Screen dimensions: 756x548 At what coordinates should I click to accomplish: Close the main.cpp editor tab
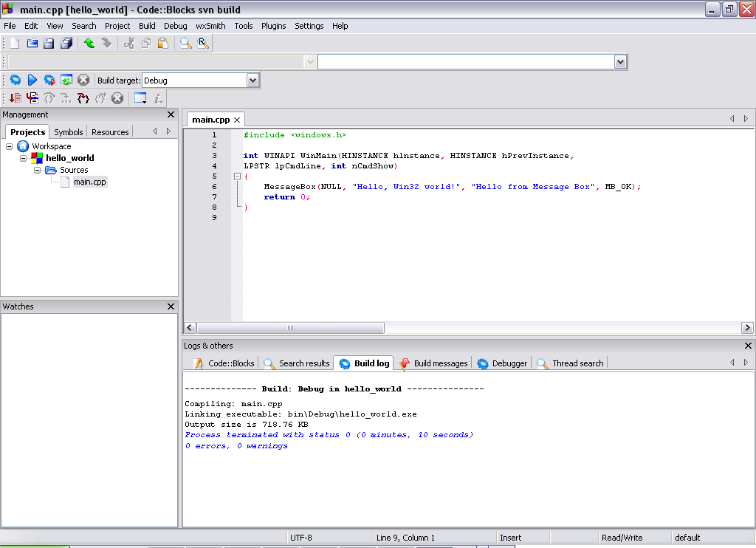pos(237,120)
